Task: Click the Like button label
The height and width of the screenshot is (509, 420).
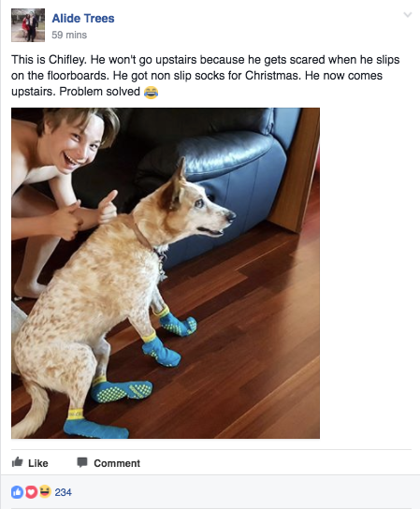Action: click(38, 463)
